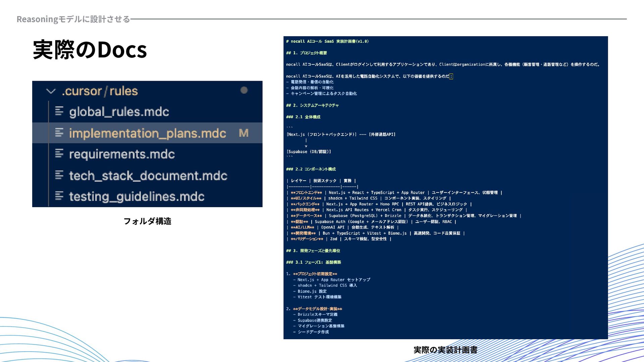644x362 pixels.
Task: Click the **UI/スタイル** table row
Action: pyautogui.click(x=369, y=198)
